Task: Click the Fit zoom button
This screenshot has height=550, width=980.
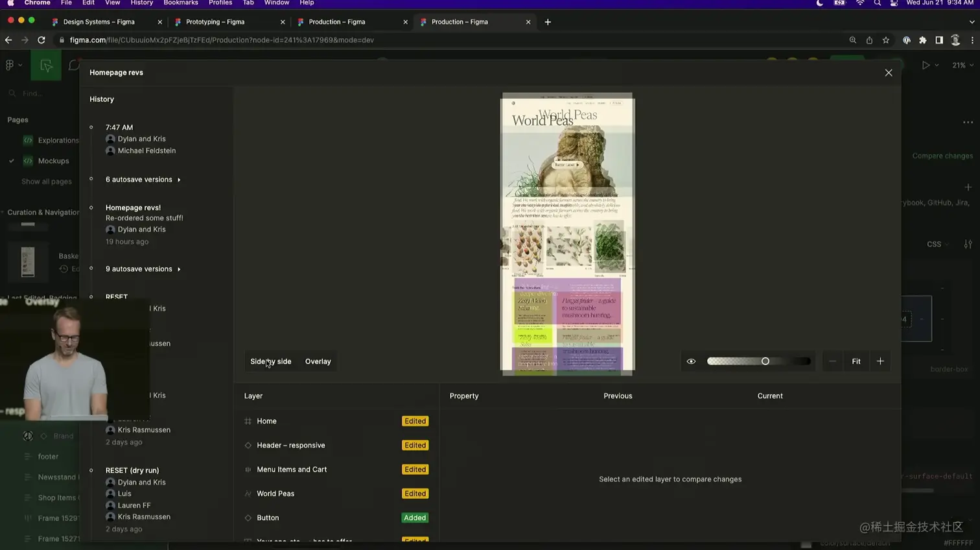Action: 856,361
